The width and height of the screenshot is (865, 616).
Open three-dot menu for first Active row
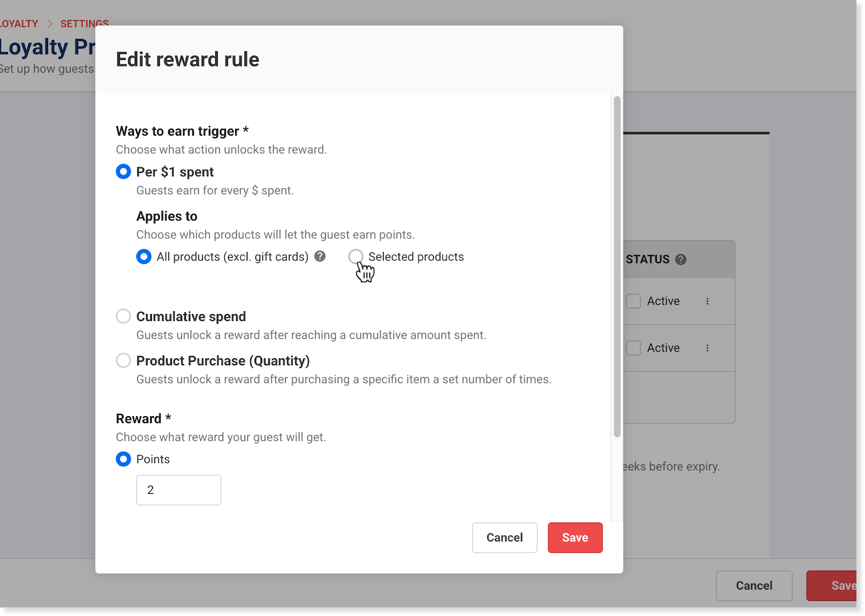tap(707, 302)
